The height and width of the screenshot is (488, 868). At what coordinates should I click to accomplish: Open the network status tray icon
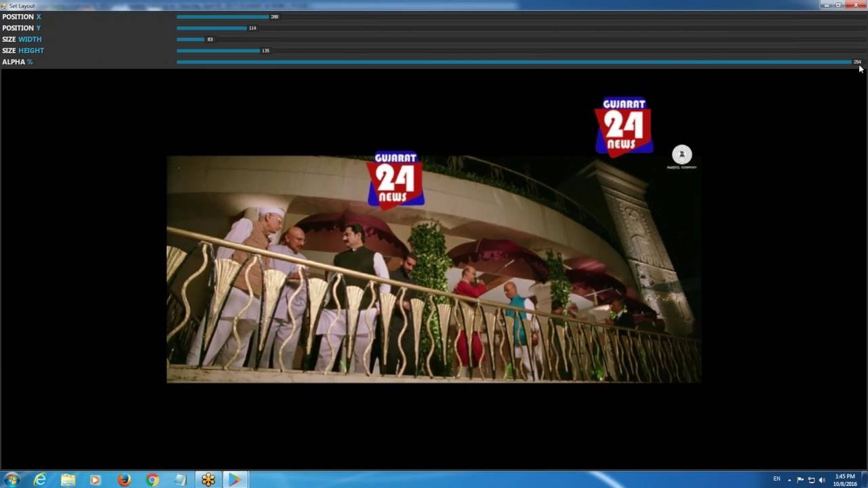(811, 480)
